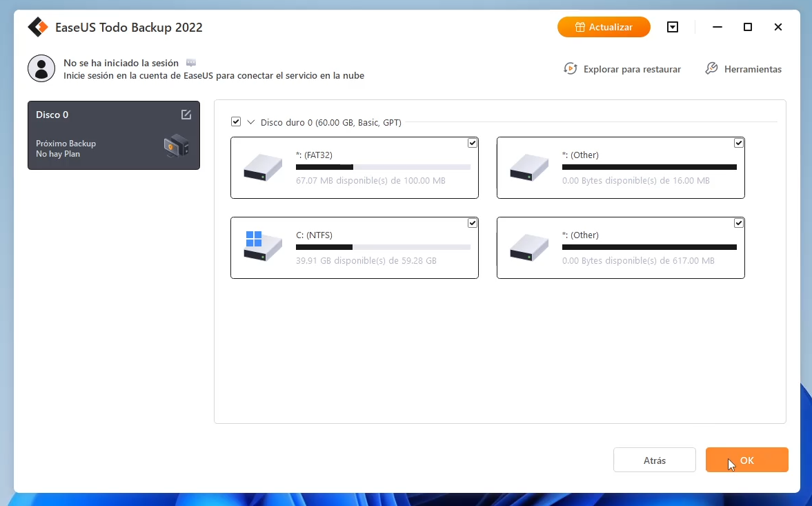Click 'Próximo Backup' text in Disco 0 card
Viewport: 812px width, 506px height.
coord(66,144)
